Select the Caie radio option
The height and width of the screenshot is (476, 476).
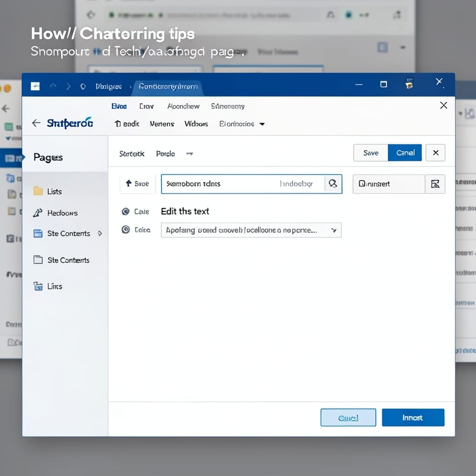[126, 212]
